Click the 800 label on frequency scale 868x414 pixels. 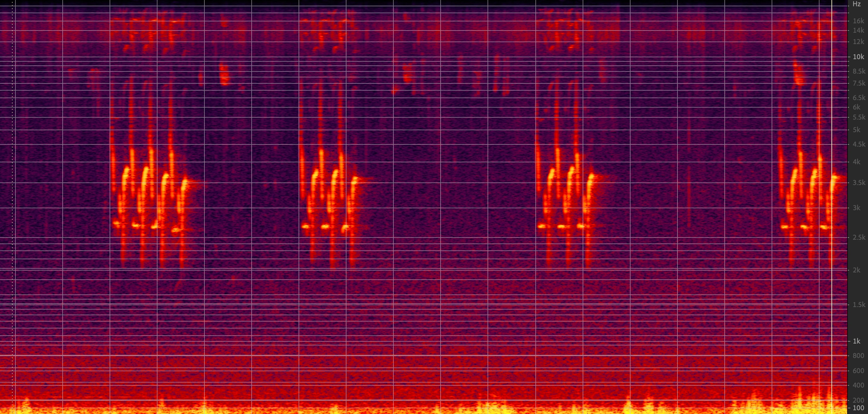point(858,356)
